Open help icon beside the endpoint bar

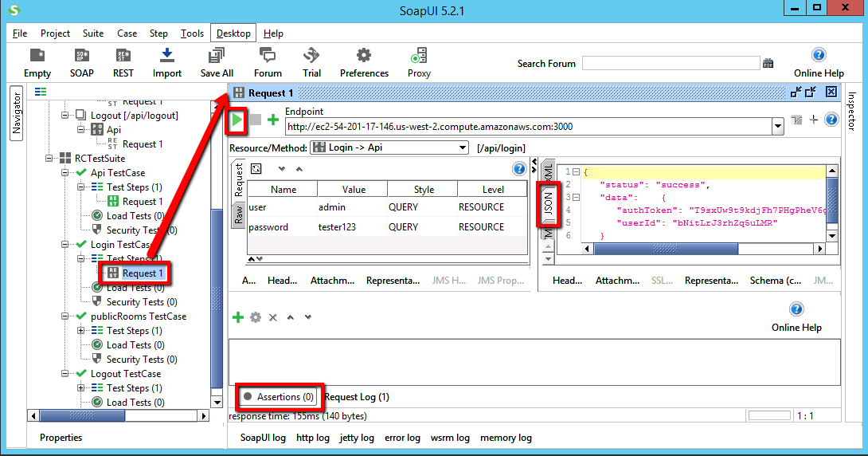tap(831, 119)
